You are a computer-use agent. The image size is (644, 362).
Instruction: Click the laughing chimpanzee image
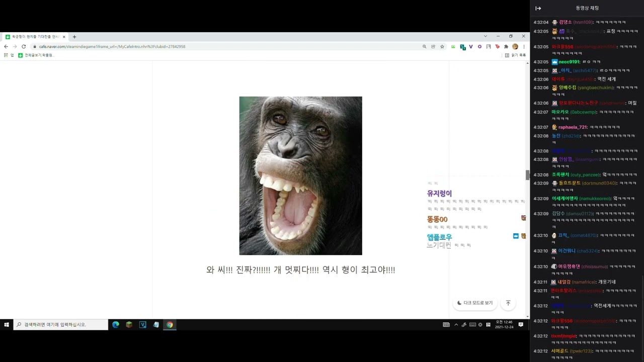coord(300,175)
